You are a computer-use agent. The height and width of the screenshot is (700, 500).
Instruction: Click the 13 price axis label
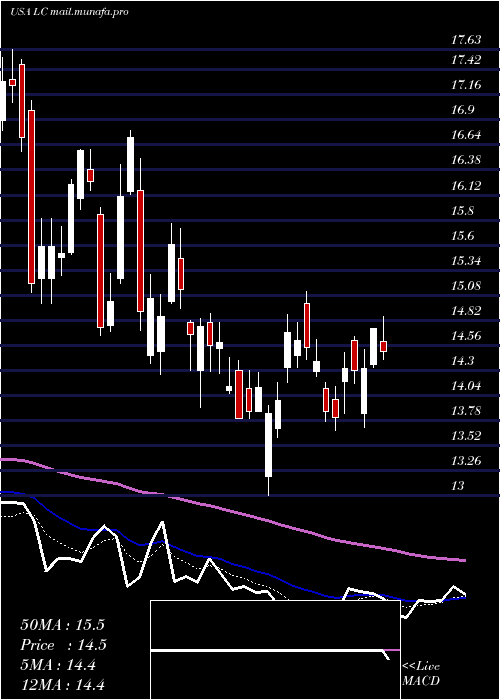coord(458,485)
